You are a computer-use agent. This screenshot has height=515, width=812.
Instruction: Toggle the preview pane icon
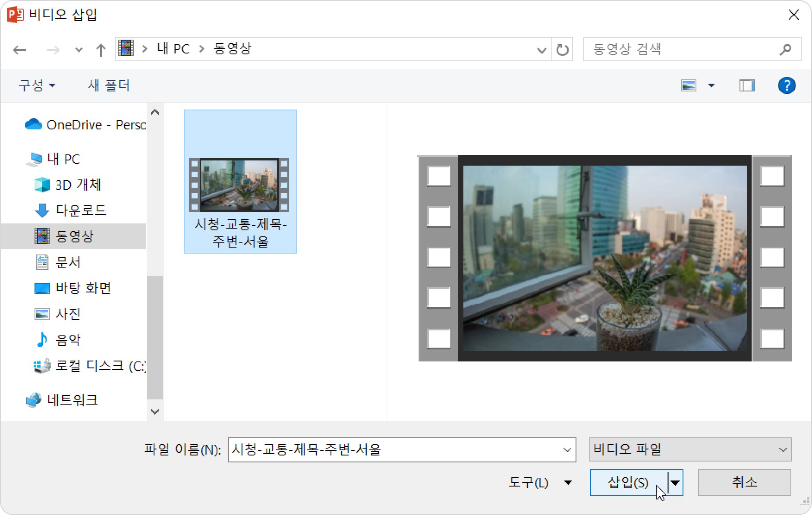[x=747, y=85]
